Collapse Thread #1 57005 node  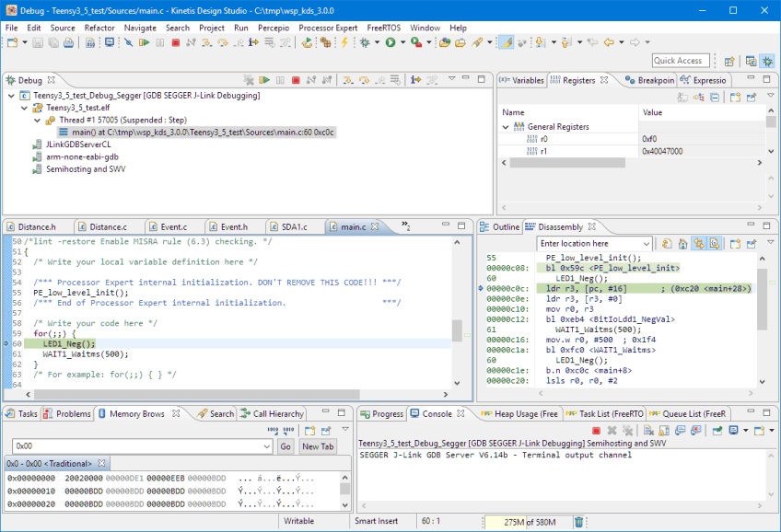pos(37,120)
